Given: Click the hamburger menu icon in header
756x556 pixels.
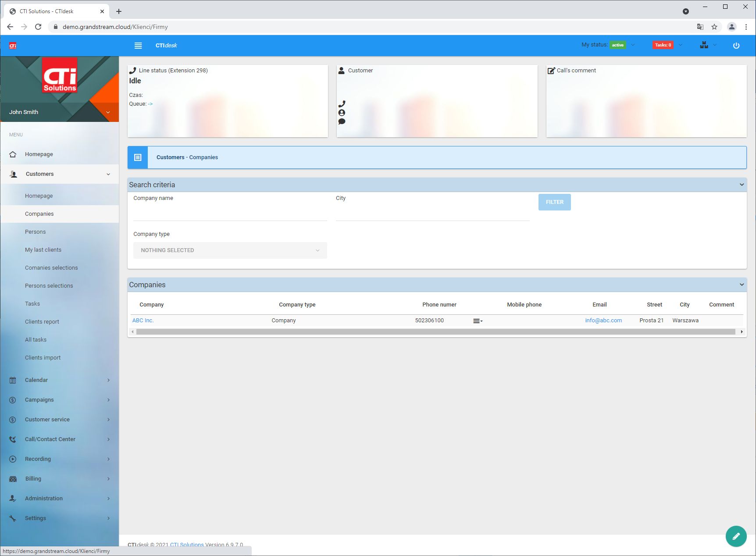Looking at the screenshot, I should tap(138, 46).
